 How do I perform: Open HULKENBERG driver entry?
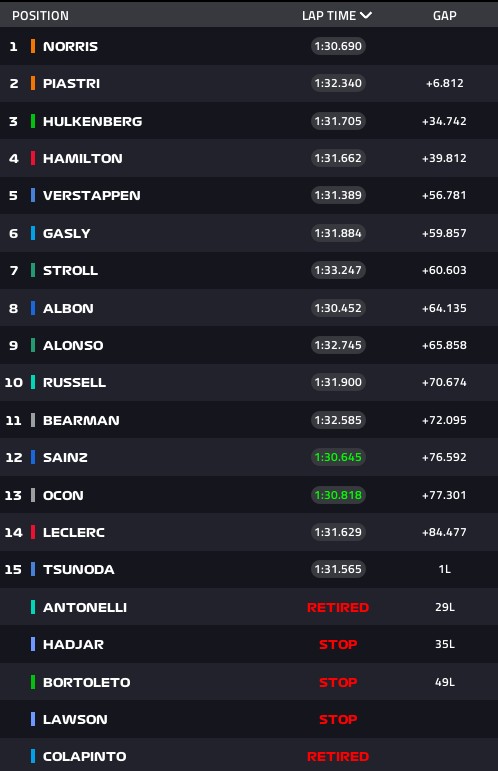coord(92,121)
